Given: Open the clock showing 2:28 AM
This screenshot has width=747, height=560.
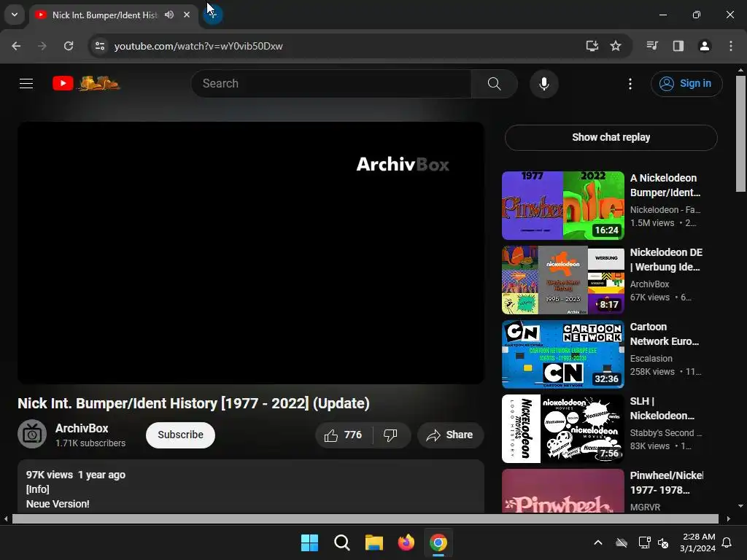Looking at the screenshot, I should point(697,542).
